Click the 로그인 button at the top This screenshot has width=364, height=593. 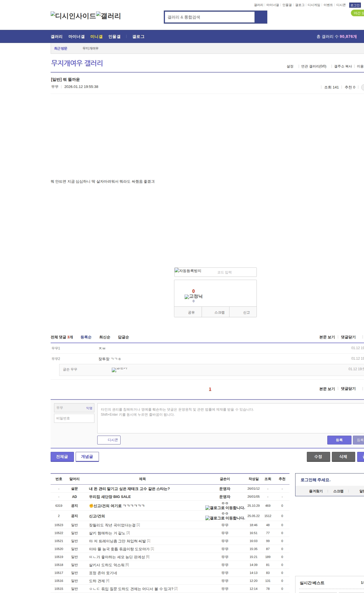(x=355, y=5)
